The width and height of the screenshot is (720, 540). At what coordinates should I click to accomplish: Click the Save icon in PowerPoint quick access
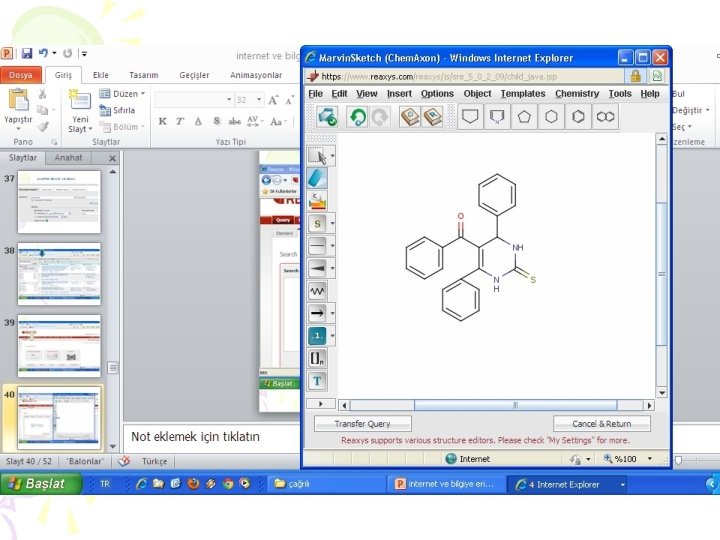pyautogui.click(x=27, y=53)
